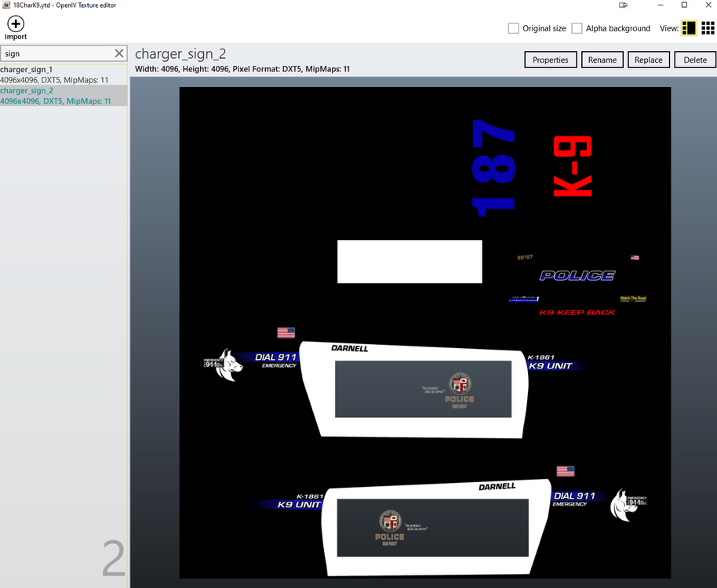Click the red K-9 decal in preview

(x=573, y=166)
